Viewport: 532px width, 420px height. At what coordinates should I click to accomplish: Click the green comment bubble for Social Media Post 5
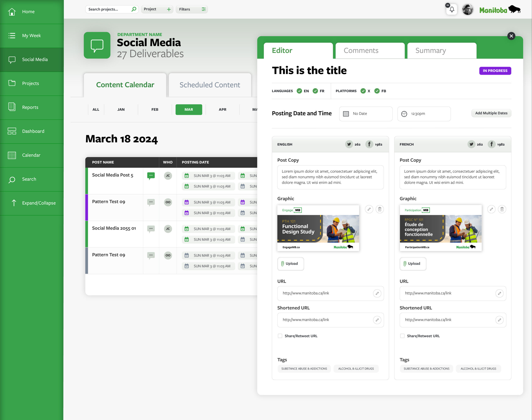151,176
